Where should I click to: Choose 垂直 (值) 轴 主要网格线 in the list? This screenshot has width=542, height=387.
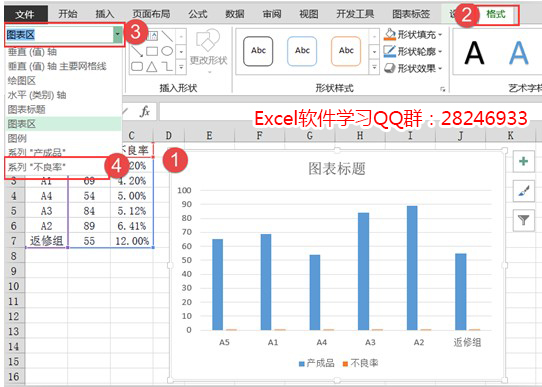tap(63, 66)
